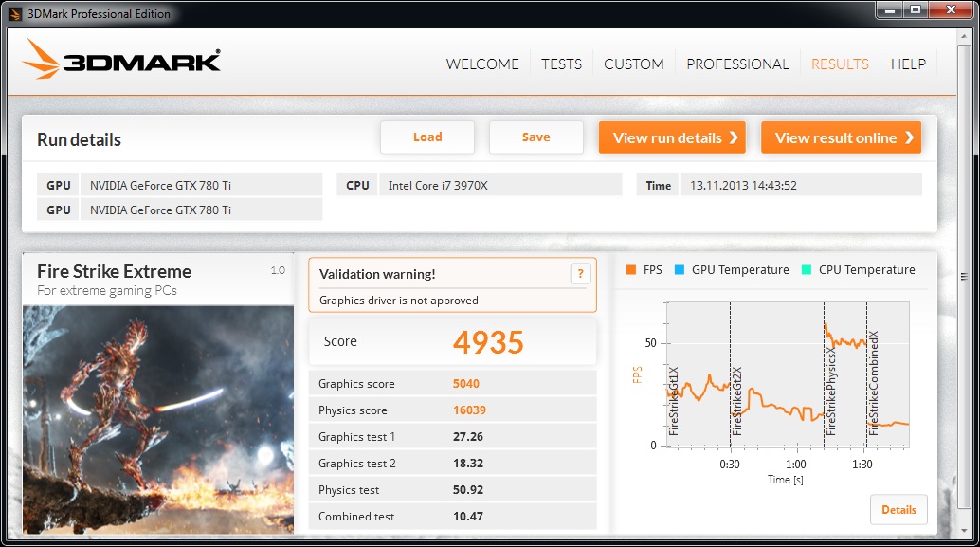Click the Combined test value 10.47
Screen dimensions: 980x547
[468, 517]
